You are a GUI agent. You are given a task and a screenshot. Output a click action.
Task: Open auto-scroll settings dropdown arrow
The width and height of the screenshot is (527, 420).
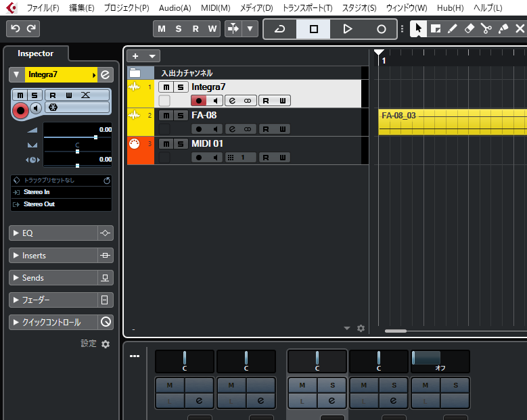point(250,29)
